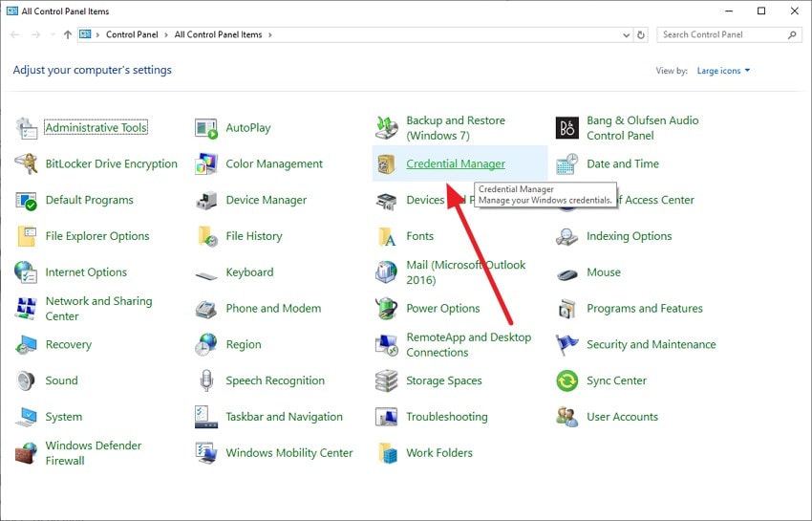
Task: Refresh the Control Panel view
Action: [x=641, y=35]
